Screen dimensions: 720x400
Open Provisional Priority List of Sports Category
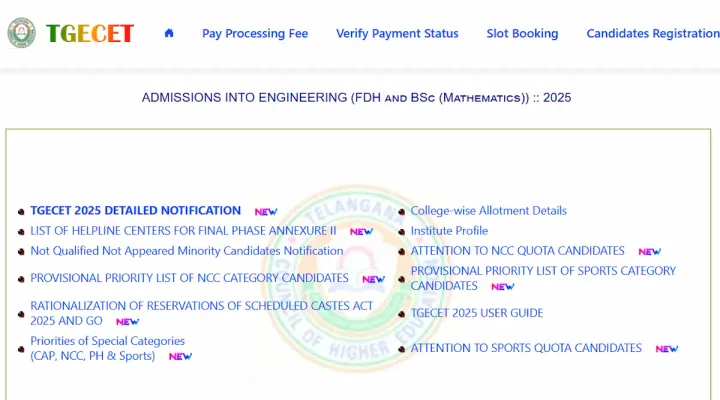pyautogui.click(x=543, y=271)
